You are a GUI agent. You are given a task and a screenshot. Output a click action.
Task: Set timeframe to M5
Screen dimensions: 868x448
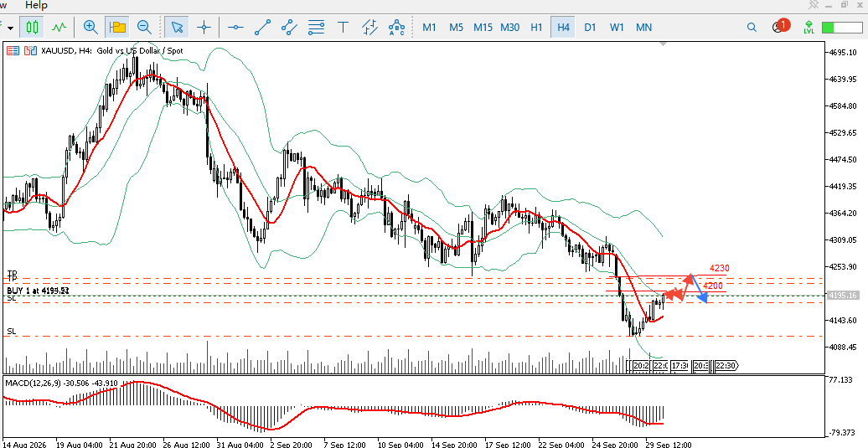point(456,27)
